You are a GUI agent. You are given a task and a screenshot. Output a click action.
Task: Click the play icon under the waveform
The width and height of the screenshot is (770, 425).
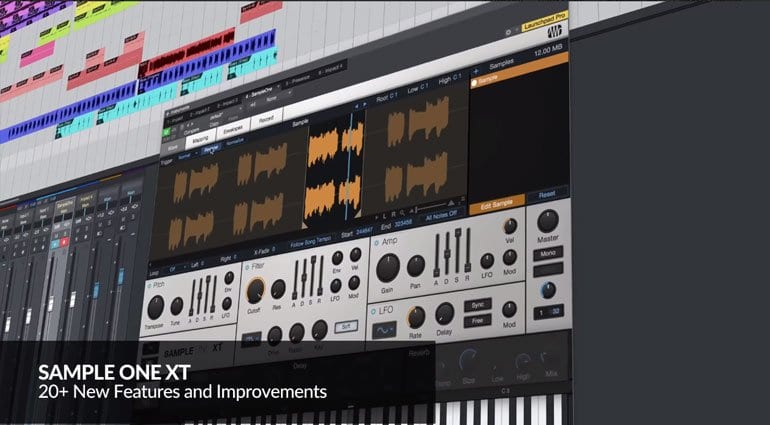377,216
